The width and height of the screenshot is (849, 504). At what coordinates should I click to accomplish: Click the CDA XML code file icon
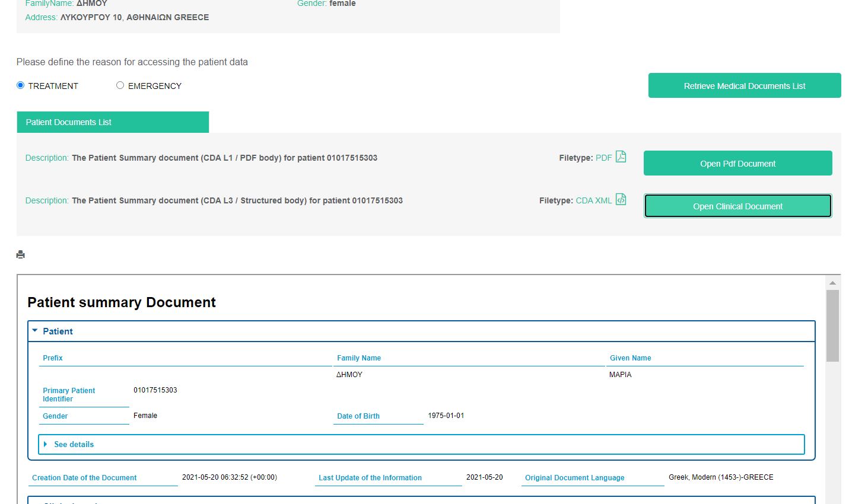tap(621, 199)
